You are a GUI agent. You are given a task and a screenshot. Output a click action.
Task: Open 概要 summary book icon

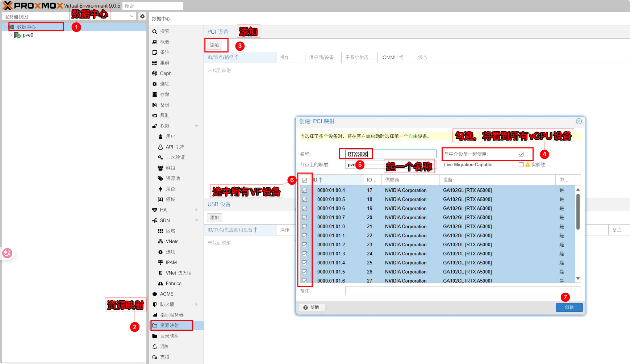click(x=155, y=42)
